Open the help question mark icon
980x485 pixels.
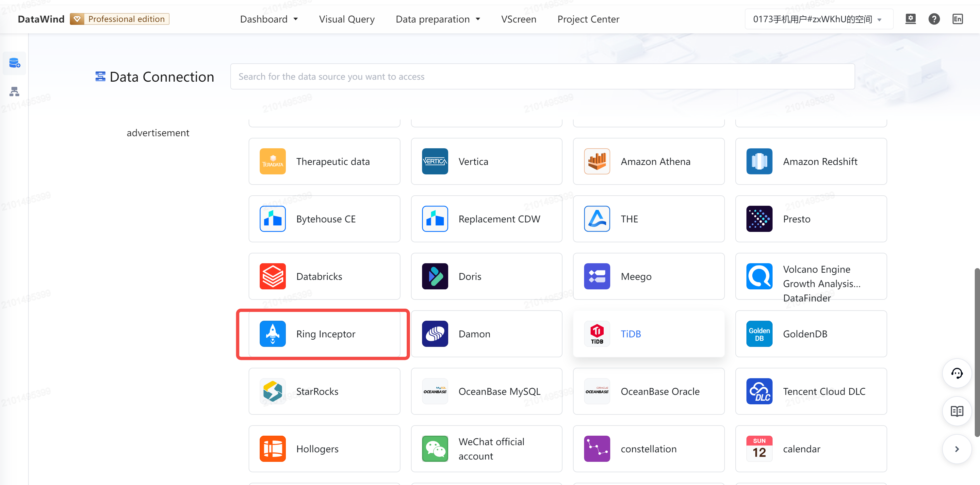coord(934,19)
